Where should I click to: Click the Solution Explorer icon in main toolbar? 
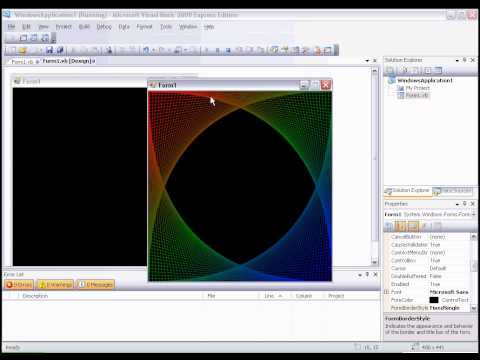point(274,50)
